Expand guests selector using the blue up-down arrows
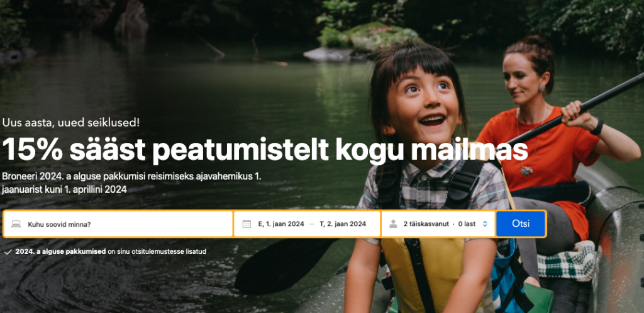 [x=485, y=224]
